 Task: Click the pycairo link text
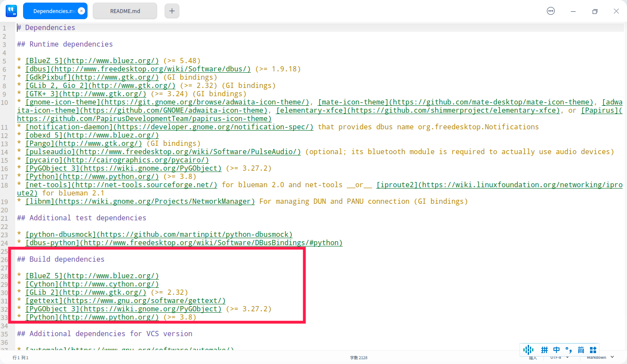117,160
